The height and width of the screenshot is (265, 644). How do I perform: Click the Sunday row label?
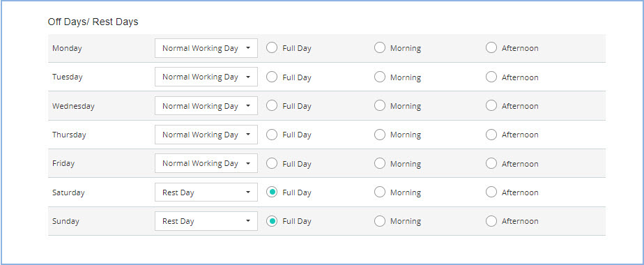pos(66,221)
